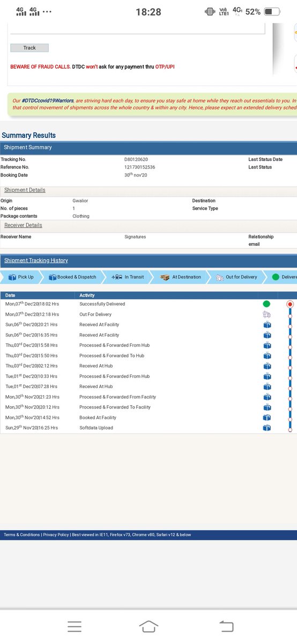Screen dimensions: 297x644
Task: Tap the Android home button
Action: (148, 626)
